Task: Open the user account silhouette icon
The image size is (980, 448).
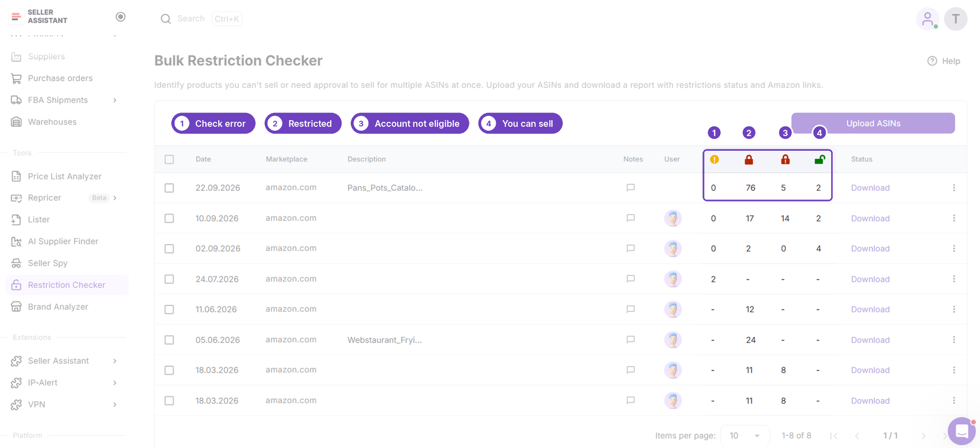Action: 927,19
